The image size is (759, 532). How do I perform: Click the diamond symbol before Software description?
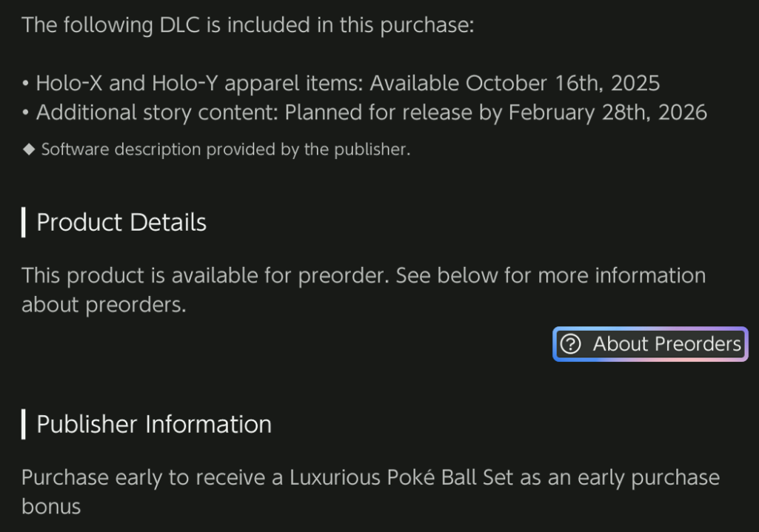[x=29, y=149]
